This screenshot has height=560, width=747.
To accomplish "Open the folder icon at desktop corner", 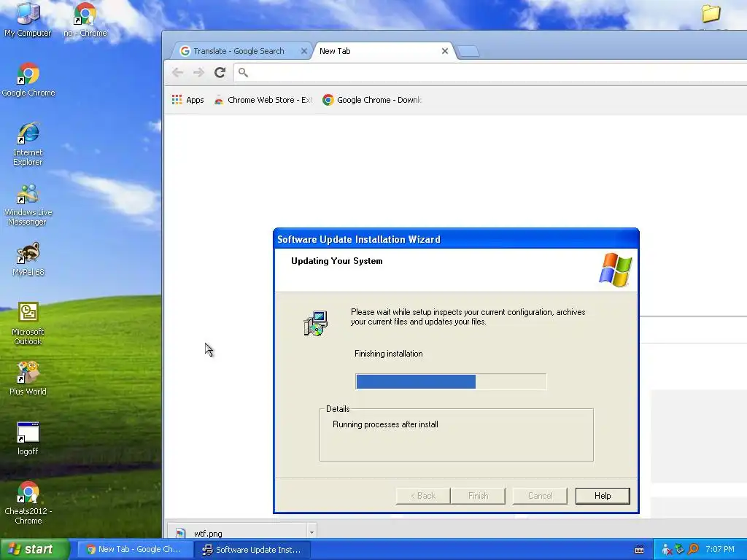I will 711,13.
